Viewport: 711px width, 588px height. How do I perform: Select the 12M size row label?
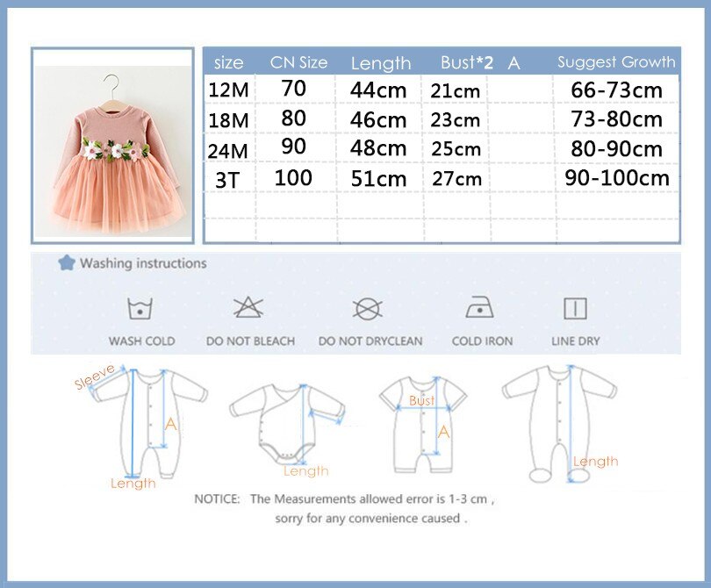tap(228, 90)
